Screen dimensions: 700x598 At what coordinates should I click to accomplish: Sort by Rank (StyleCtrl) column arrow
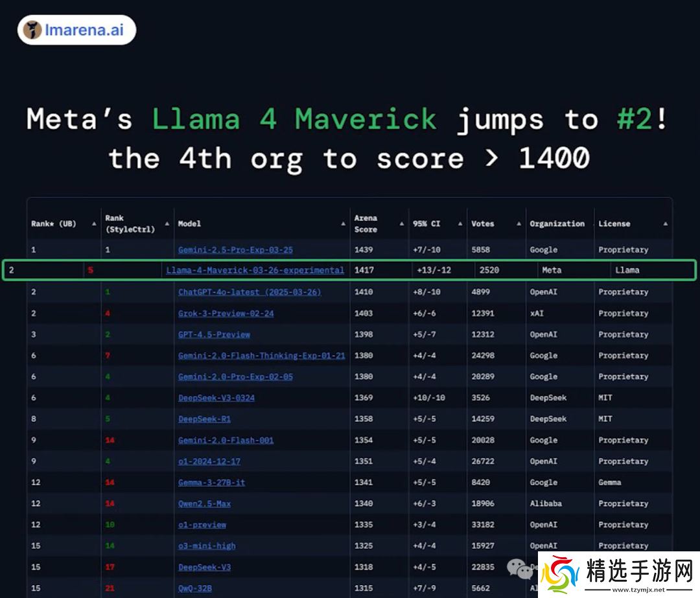coord(167,224)
